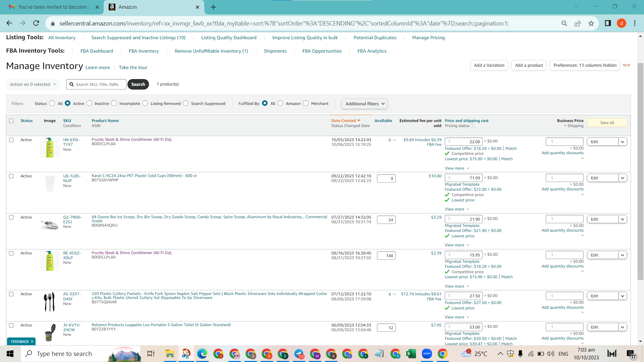The height and width of the screenshot is (362, 644).
Task: Open the Snipping Tool on the taskbar
Action: [x=186, y=354]
